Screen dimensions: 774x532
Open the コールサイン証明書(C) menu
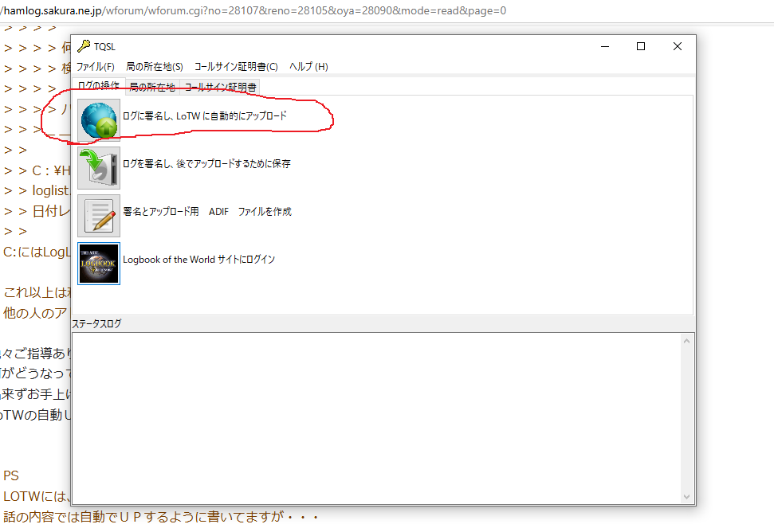(236, 67)
